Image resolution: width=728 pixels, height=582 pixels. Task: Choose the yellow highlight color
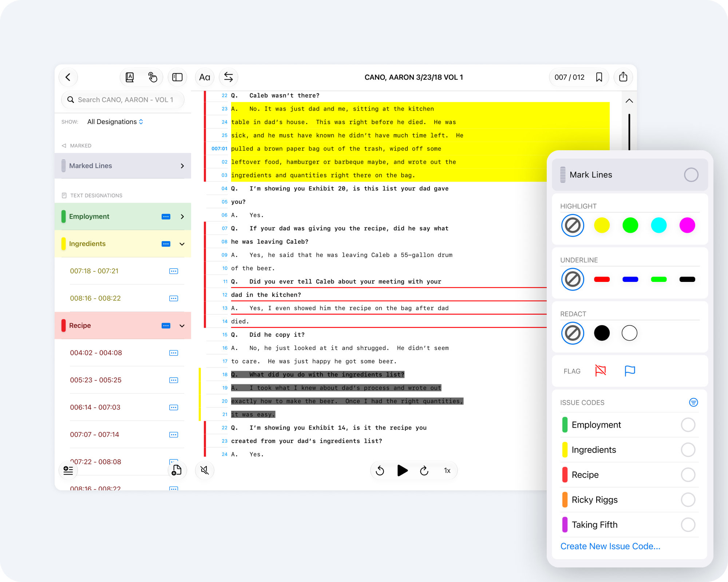602,225
